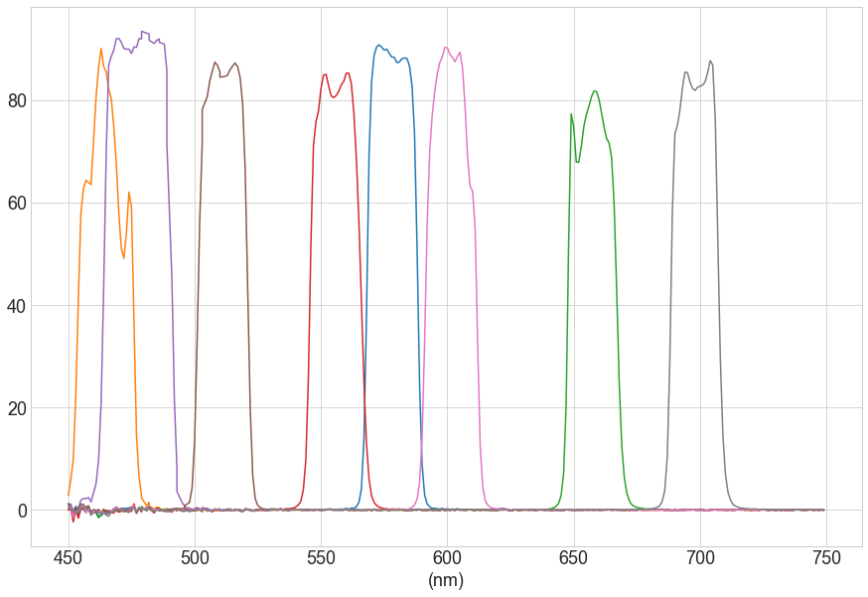Click the x-axis tick label 600
The image size is (868, 597).
447,558
